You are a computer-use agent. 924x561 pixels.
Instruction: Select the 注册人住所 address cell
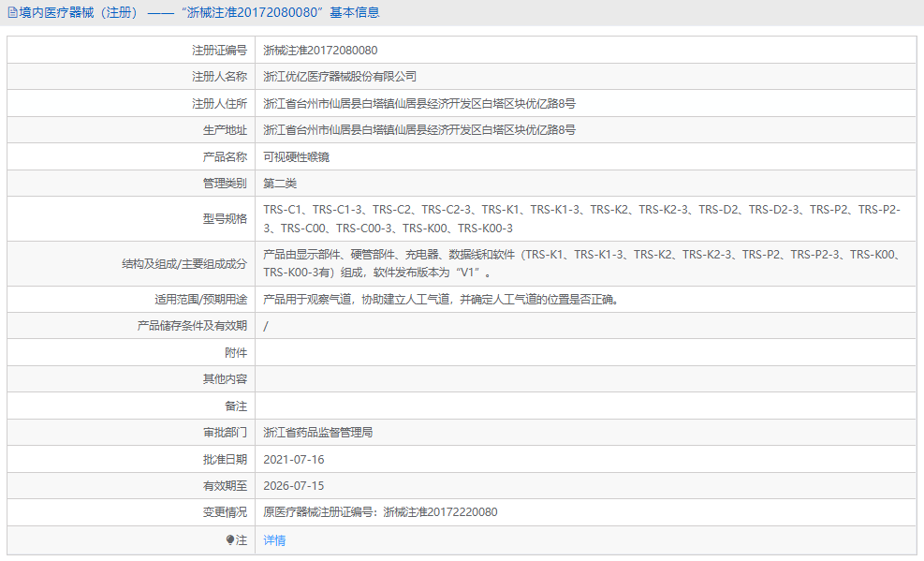pos(416,103)
